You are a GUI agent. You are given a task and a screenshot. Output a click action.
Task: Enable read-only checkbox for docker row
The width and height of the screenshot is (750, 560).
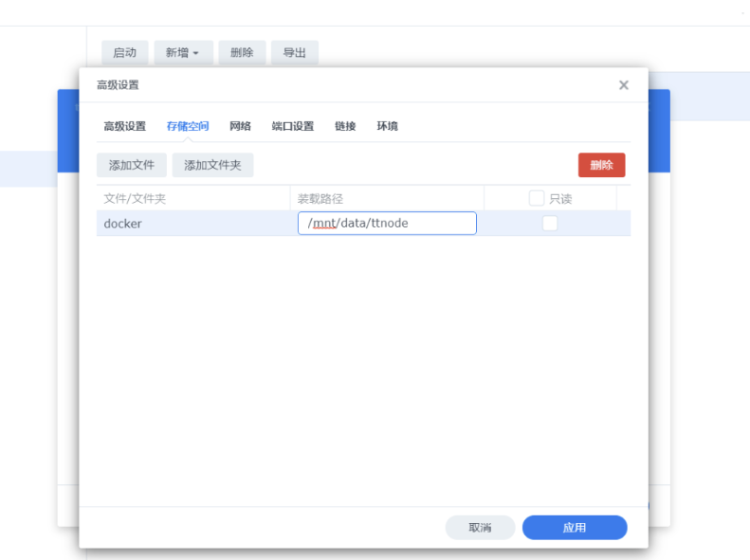pos(550,224)
